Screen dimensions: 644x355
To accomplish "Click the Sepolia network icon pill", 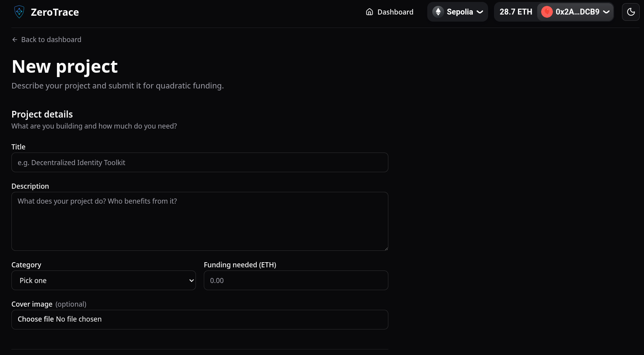I will point(457,12).
